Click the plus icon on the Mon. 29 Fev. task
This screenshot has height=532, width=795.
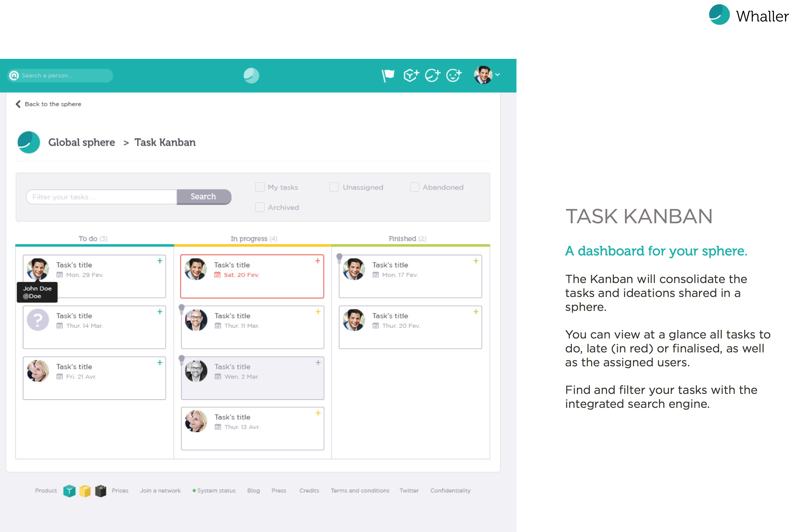tap(160, 261)
